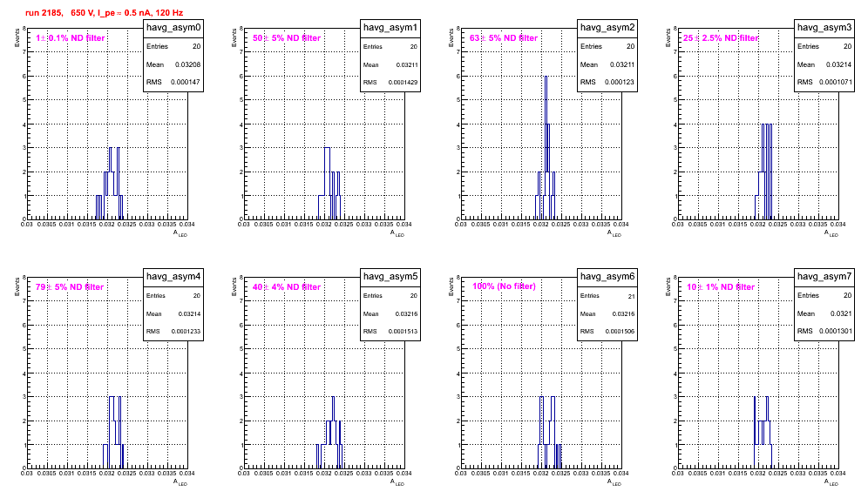Select the havg_asym4 stats box title
The width and height of the screenshot is (868, 498).
(173, 277)
